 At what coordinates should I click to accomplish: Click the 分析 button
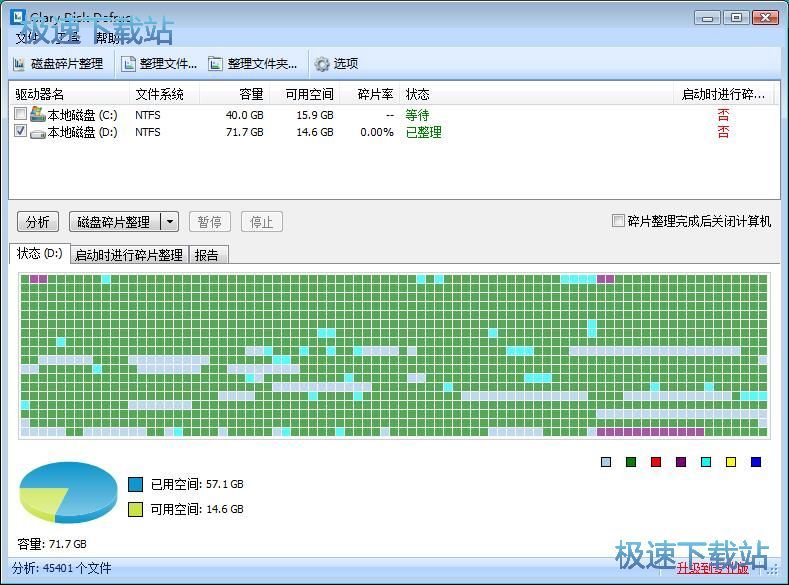click(x=38, y=221)
